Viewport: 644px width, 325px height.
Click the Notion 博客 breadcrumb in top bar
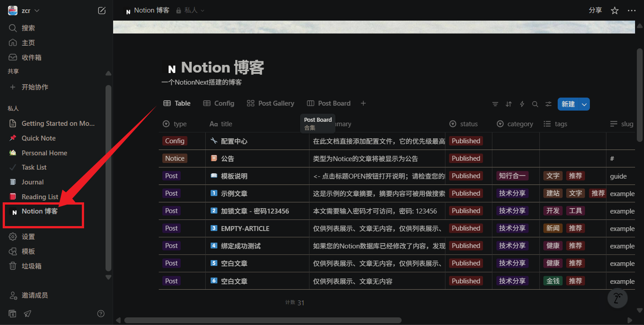tap(147, 10)
